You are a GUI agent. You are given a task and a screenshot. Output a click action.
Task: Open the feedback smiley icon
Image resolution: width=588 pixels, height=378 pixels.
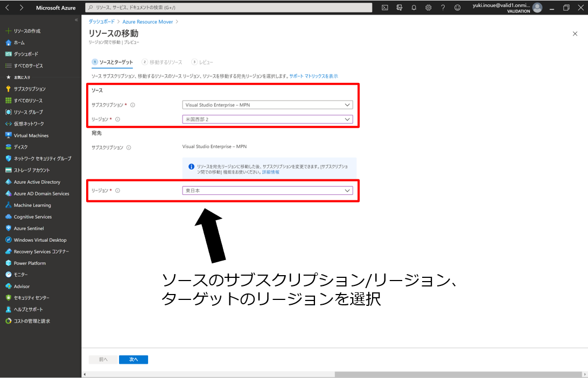coord(458,8)
